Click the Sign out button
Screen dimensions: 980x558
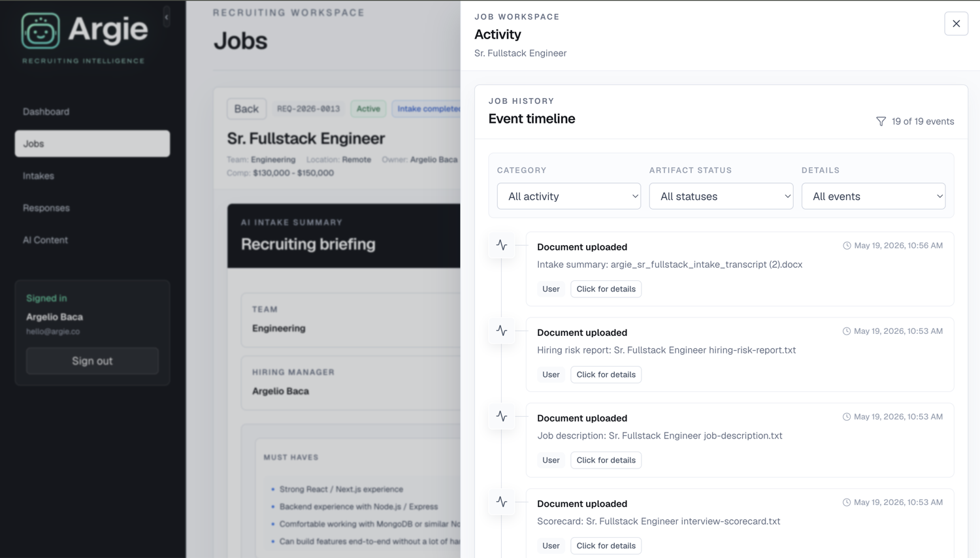point(92,361)
